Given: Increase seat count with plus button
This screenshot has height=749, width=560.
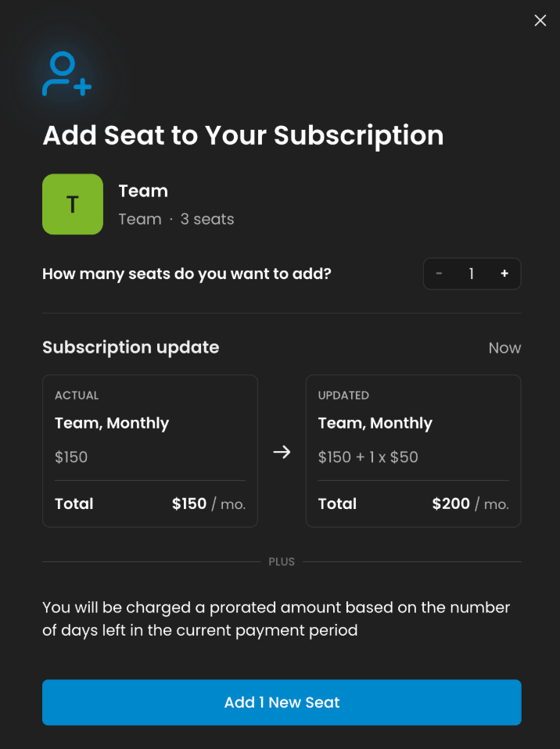Looking at the screenshot, I should point(504,274).
